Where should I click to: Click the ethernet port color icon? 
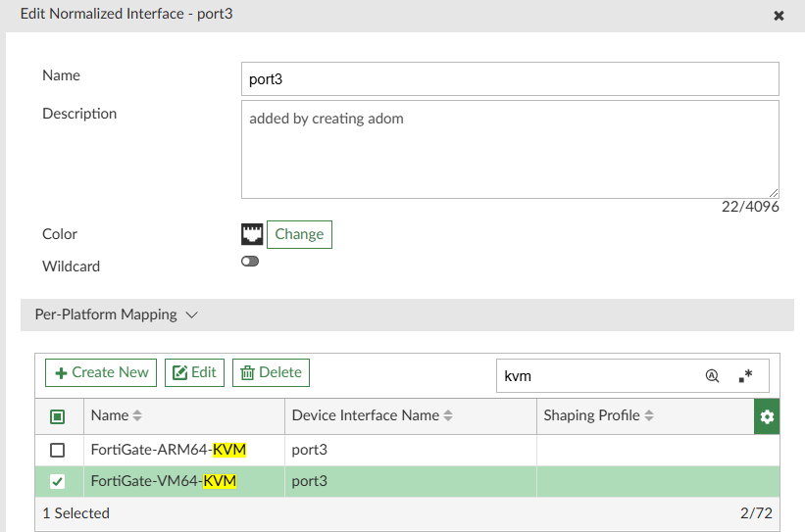click(252, 234)
